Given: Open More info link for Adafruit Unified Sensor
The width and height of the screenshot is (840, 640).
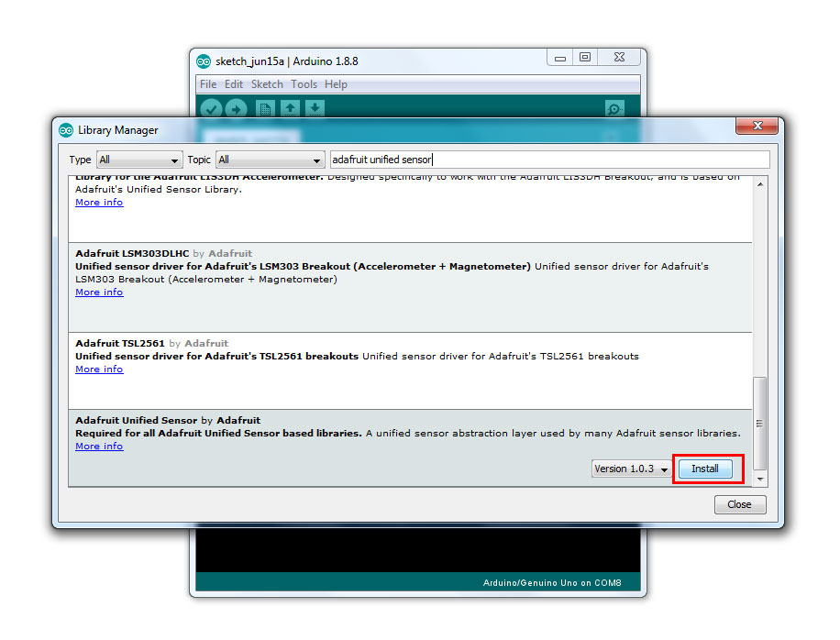Looking at the screenshot, I should click(x=99, y=447).
